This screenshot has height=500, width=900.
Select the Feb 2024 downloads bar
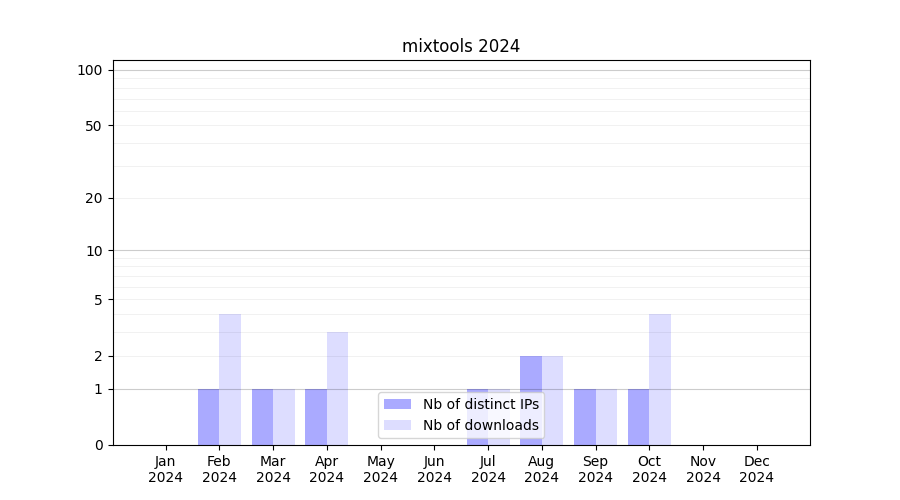coord(230,380)
